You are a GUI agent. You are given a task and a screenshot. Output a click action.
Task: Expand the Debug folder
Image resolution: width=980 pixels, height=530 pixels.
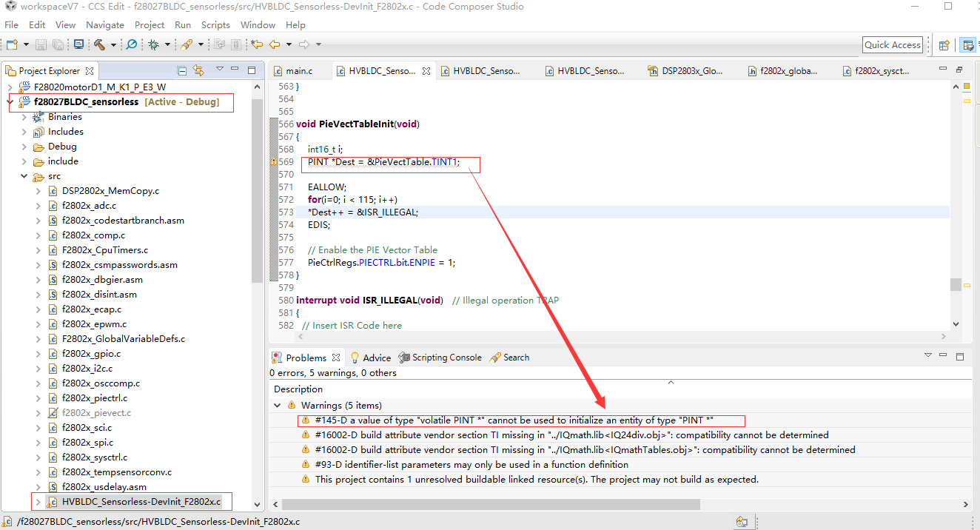coord(24,147)
